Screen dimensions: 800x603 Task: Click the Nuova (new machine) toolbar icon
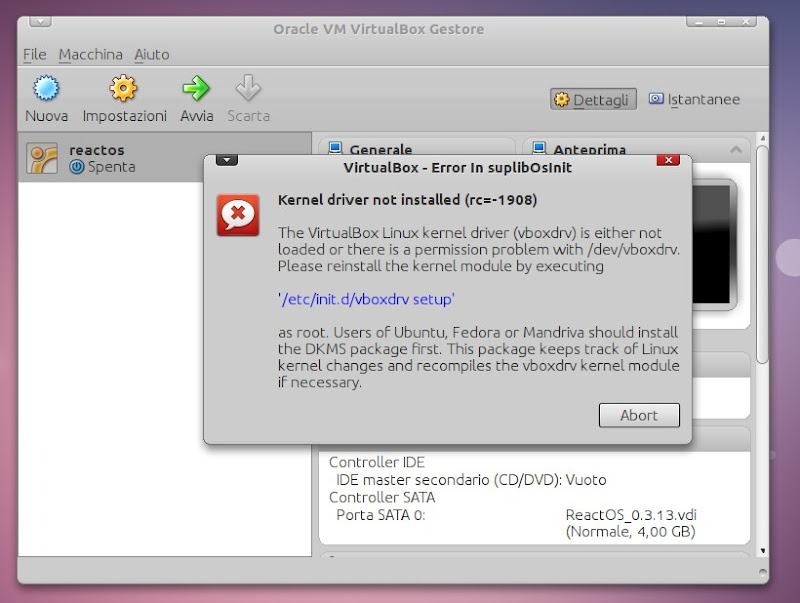pos(46,88)
